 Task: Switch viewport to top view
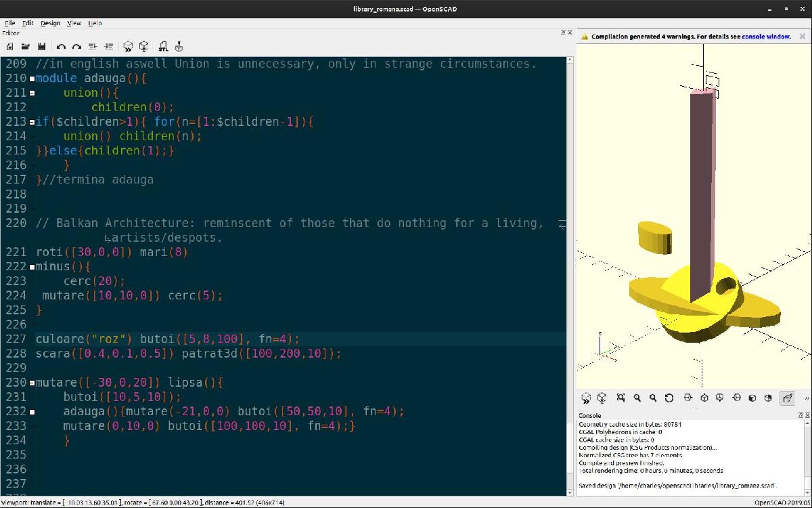tap(704, 398)
